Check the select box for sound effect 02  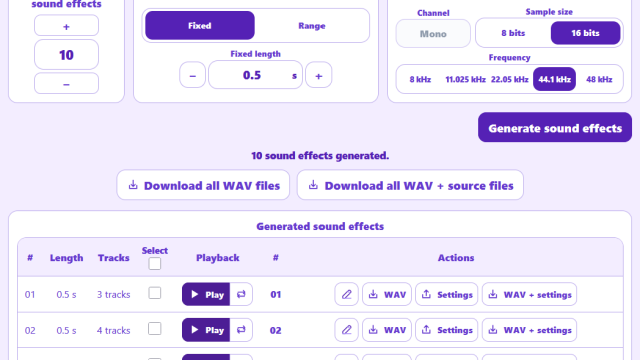(x=155, y=329)
